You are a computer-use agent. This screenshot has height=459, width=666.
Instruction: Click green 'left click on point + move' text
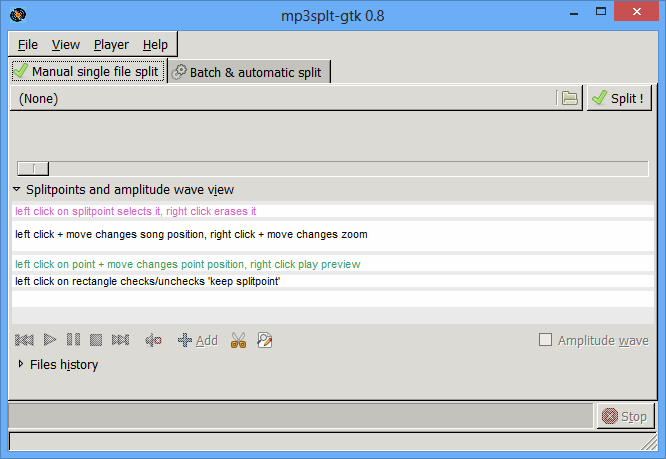pyautogui.click(x=188, y=264)
